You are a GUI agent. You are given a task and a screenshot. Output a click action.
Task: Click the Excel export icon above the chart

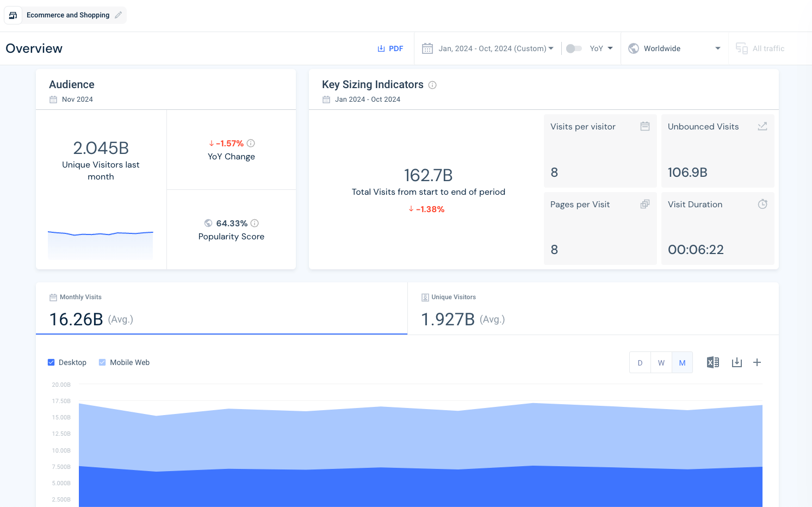(713, 362)
